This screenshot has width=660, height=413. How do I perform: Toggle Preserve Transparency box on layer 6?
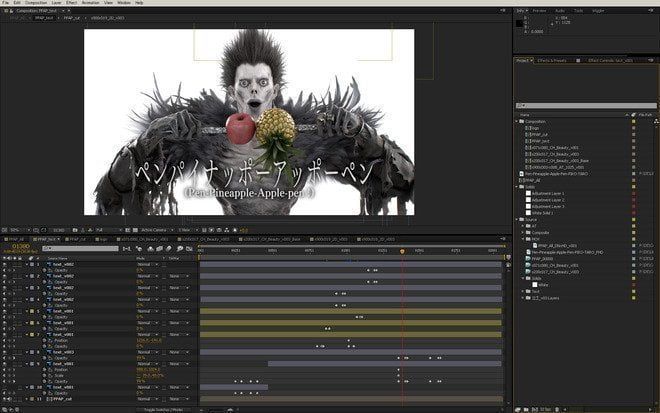click(x=164, y=323)
